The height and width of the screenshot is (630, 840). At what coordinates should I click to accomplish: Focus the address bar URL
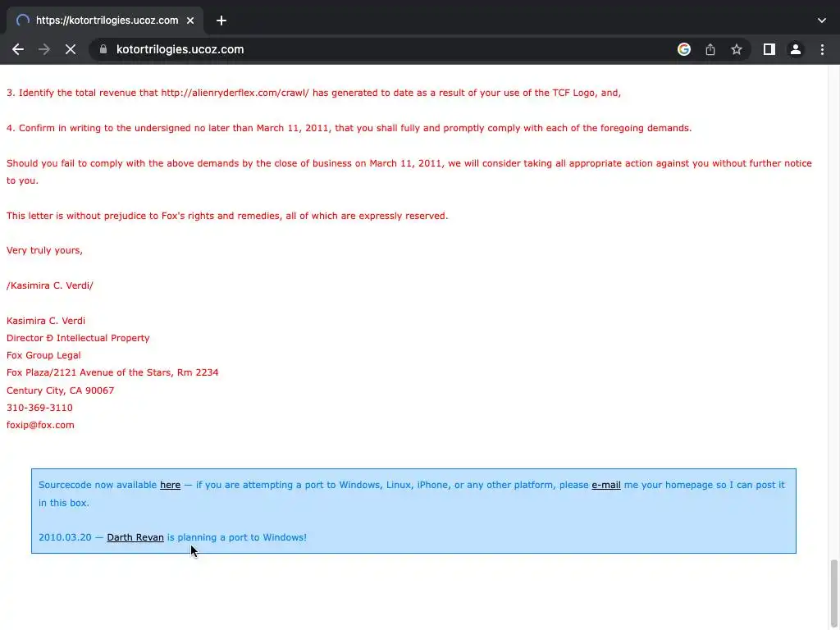pos(180,49)
